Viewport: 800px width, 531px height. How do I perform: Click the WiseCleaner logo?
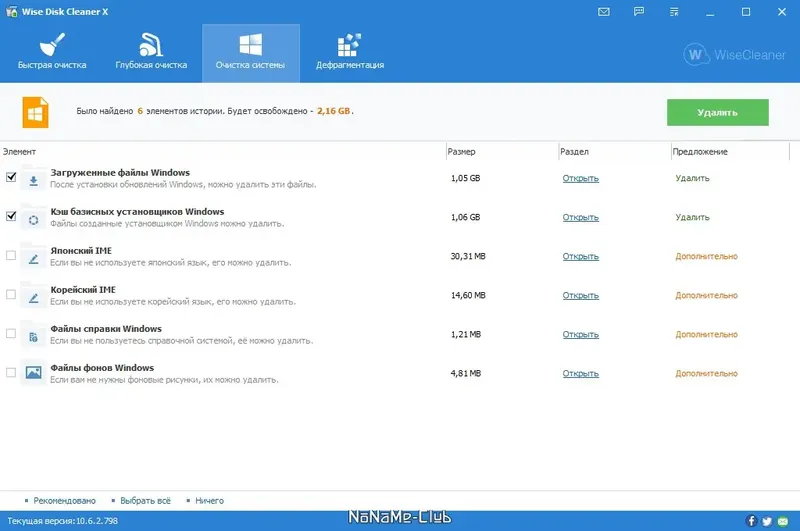pos(734,55)
